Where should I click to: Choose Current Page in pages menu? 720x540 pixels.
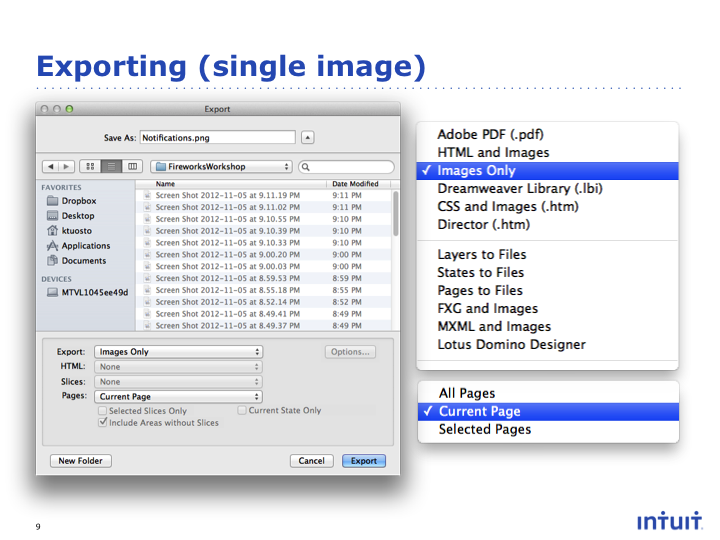548,411
